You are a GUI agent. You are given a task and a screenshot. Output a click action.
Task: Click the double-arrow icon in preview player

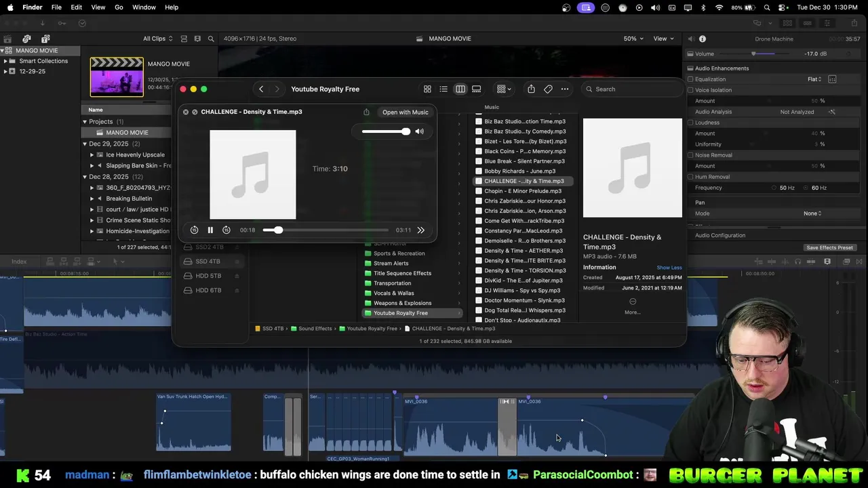coord(420,230)
